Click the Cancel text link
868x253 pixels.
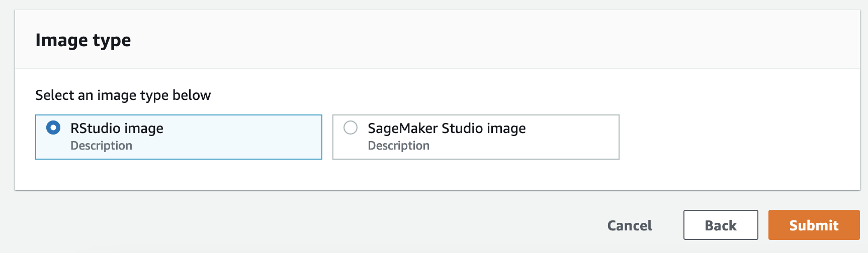point(629,225)
